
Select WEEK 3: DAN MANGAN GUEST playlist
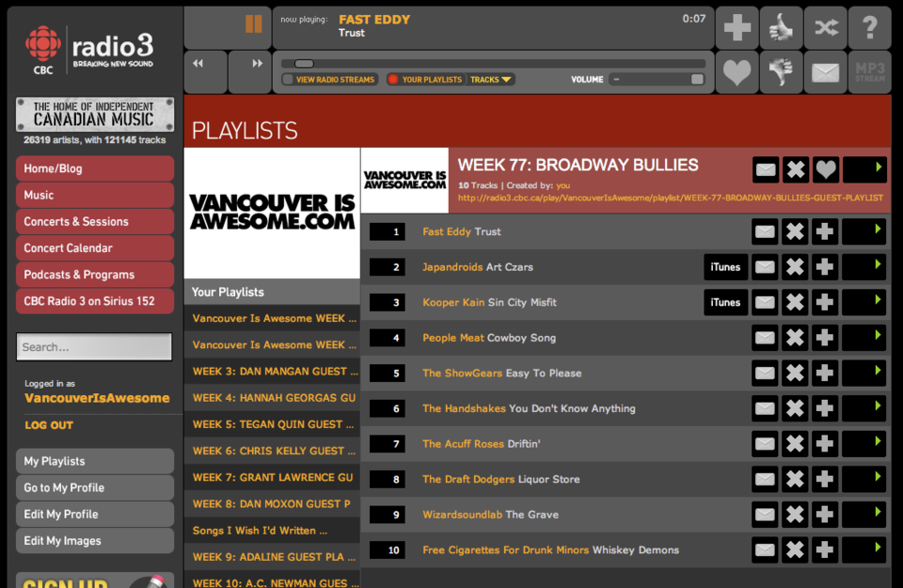273,372
